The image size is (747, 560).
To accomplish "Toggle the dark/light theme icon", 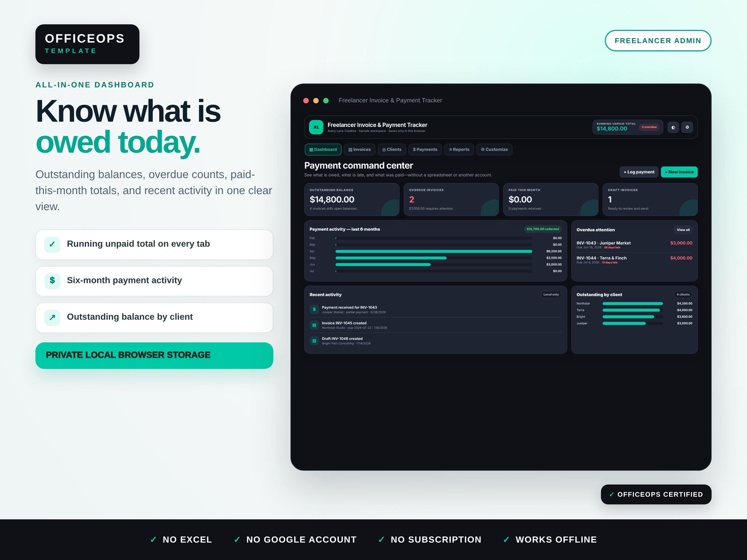I will [x=673, y=127].
